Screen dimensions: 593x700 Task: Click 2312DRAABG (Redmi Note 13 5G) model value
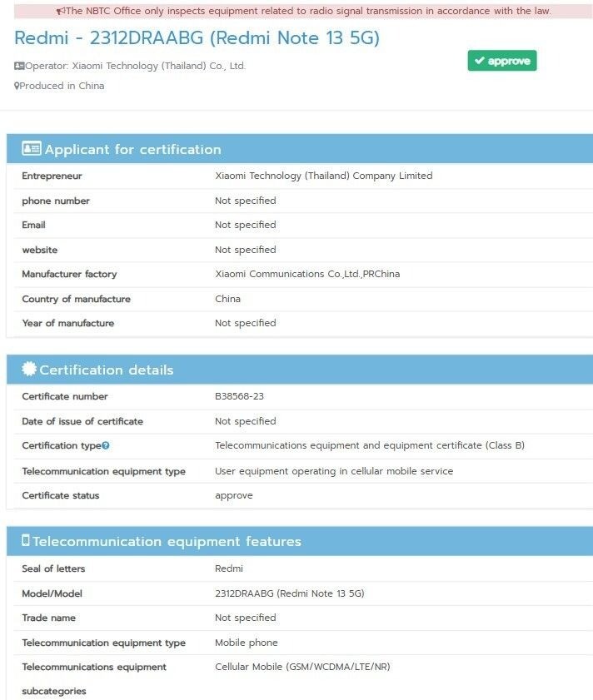(x=290, y=593)
